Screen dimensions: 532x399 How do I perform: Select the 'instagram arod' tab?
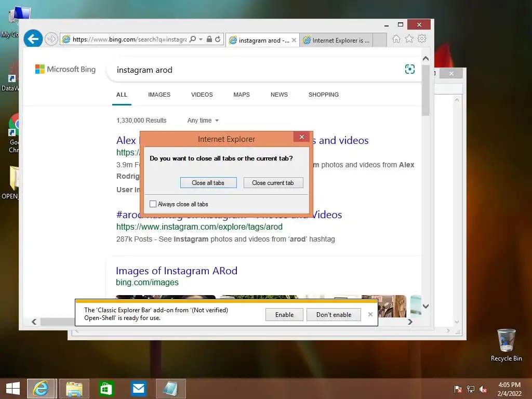pos(260,40)
